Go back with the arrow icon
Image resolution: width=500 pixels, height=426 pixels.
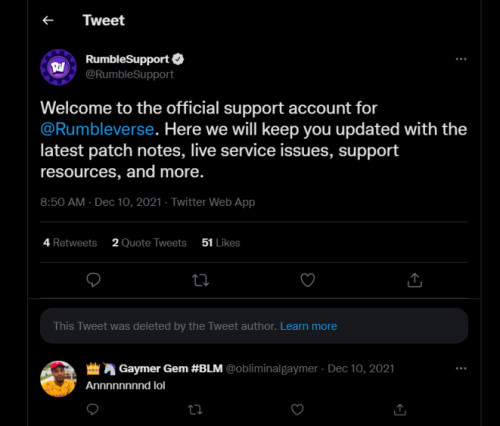[x=48, y=21]
